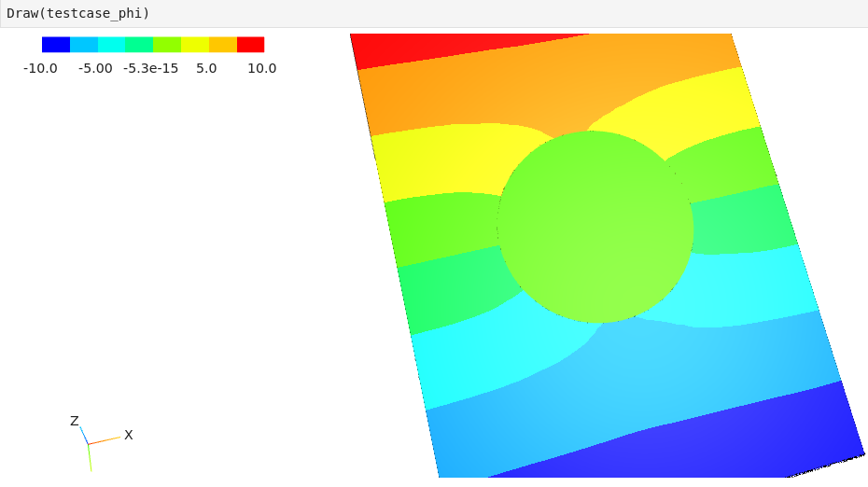Click the Z axis label on orientation triad

[75, 421]
